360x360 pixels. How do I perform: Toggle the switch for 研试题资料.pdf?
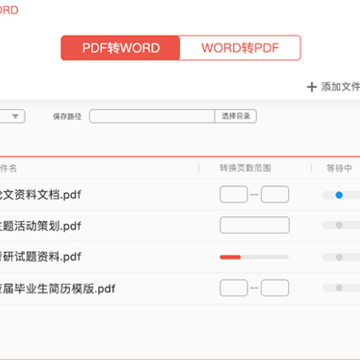click(341, 257)
